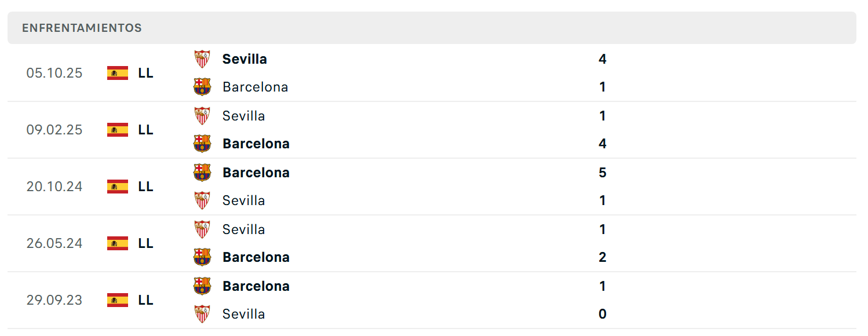Select LL league label for 20.10.24 match
Image resolution: width=868 pixels, height=336 pixels.
pyautogui.click(x=146, y=187)
